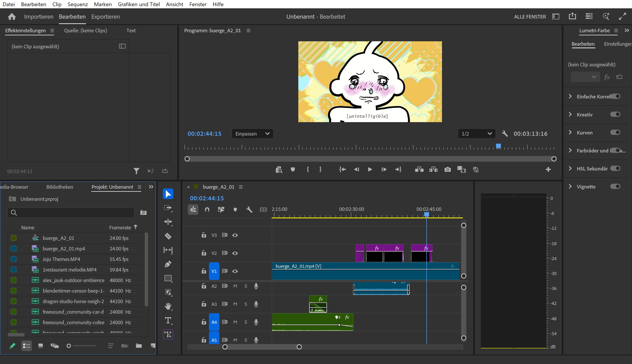Open the Sequenz menu
This screenshot has height=364, width=632.
[x=78, y=4]
